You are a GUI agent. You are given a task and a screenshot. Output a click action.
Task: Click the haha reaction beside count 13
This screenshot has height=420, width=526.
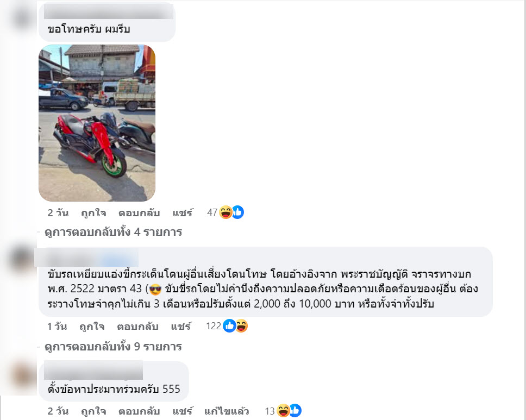tap(283, 411)
